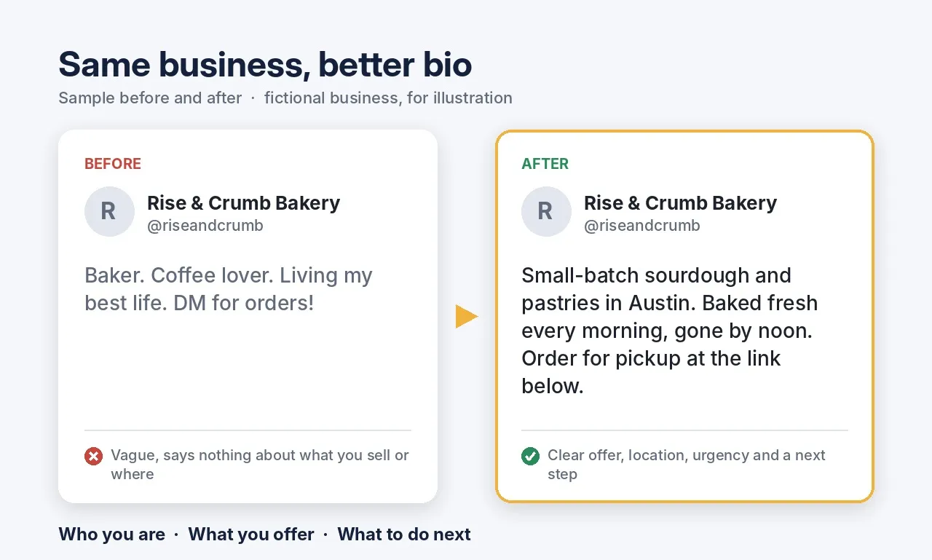
Task: Click the 'Same business, better bio' heading
Action: coord(265,64)
